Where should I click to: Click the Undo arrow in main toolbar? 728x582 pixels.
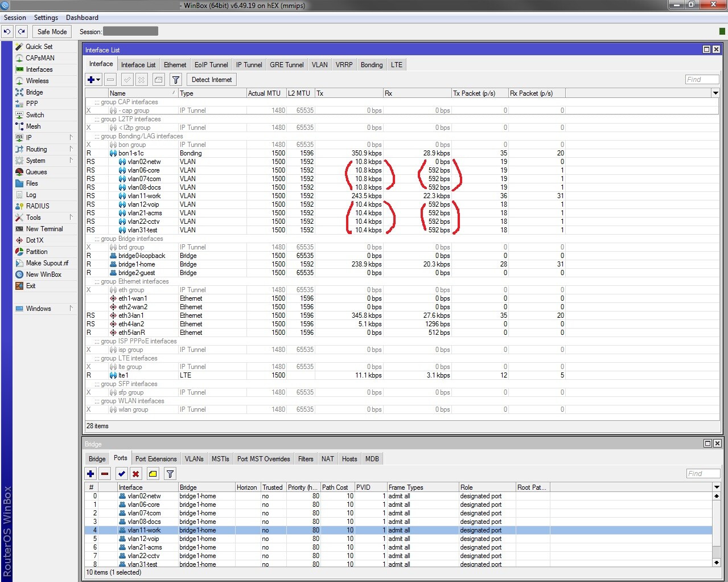point(7,32)
